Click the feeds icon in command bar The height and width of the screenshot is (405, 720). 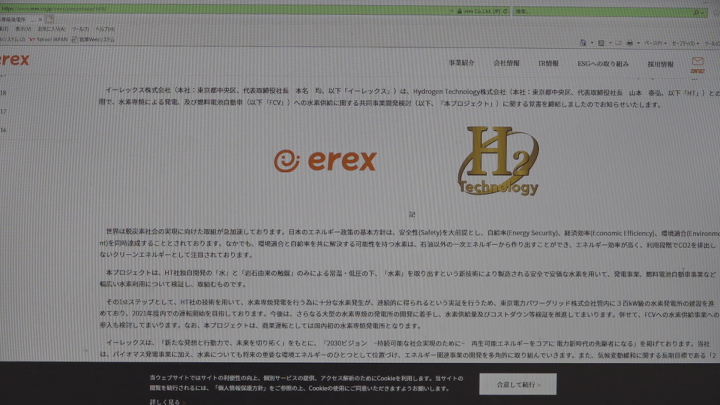(x=601, y=43)
